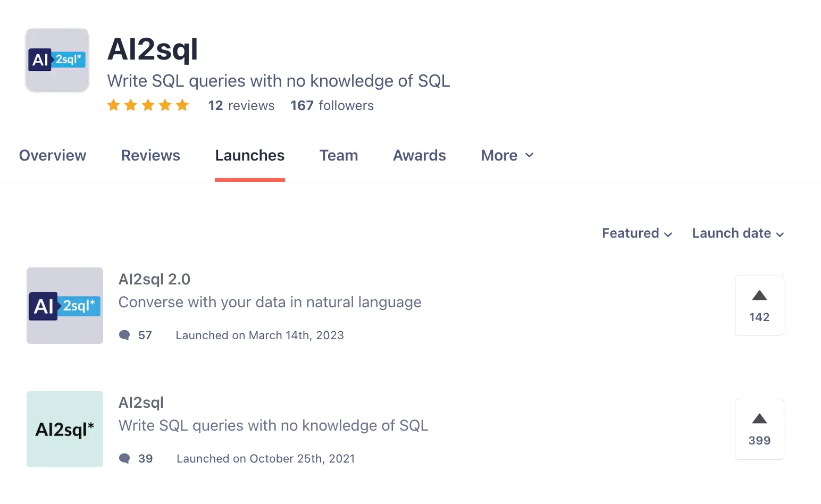The height and width of the screenshot is (504, 821).
Task: Open the Launch date sort dropdown
Action: tap(738, 233)
